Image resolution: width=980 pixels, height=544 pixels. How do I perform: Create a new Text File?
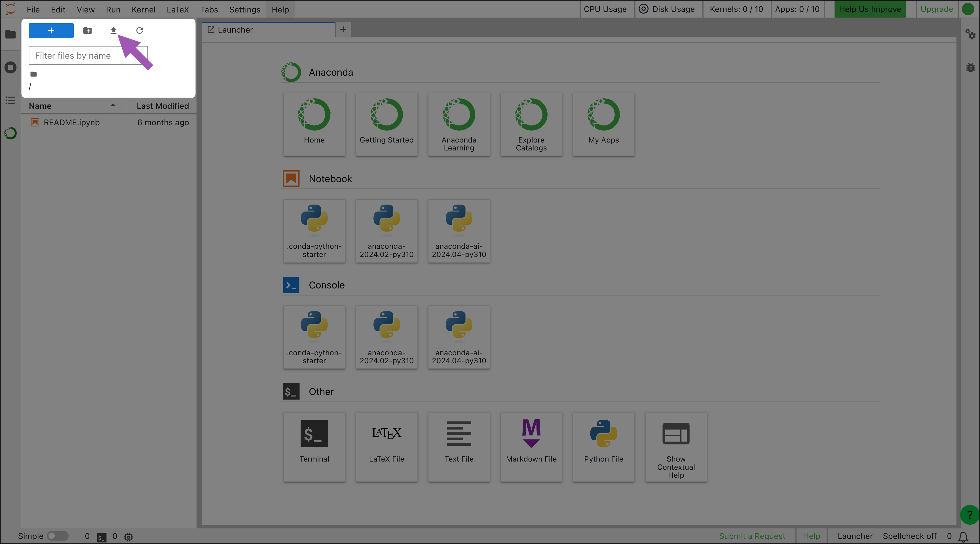tap(459, 447)
